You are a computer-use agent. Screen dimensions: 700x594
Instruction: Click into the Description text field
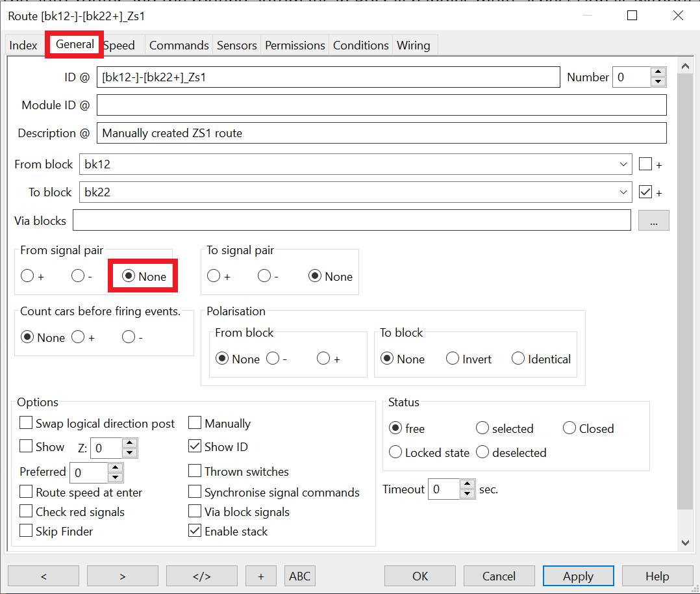tap(381, 133)
